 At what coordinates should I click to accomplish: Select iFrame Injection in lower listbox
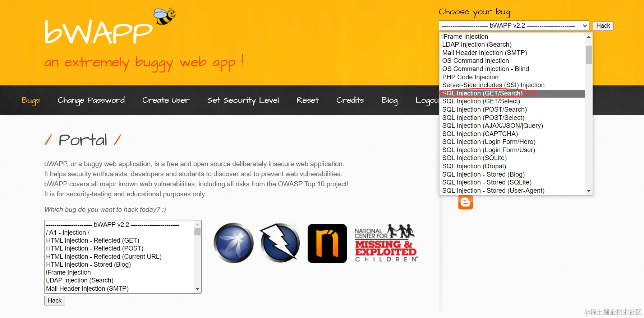(x=119, y=272)
